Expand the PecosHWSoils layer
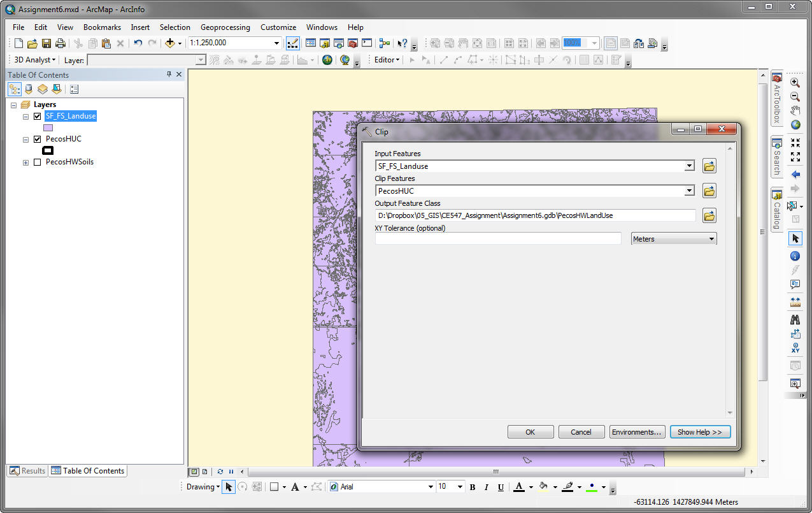Screen dimensions: 812x513 [26, 163]
